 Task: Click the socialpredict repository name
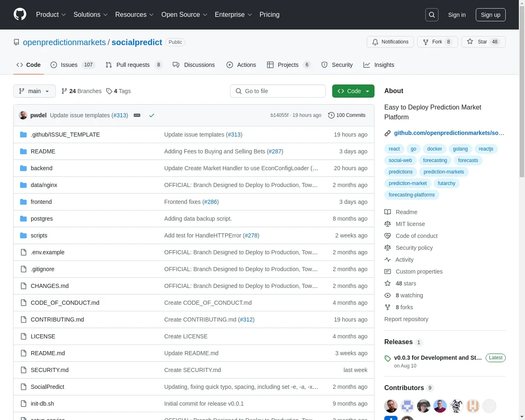[x=137, y=42]
